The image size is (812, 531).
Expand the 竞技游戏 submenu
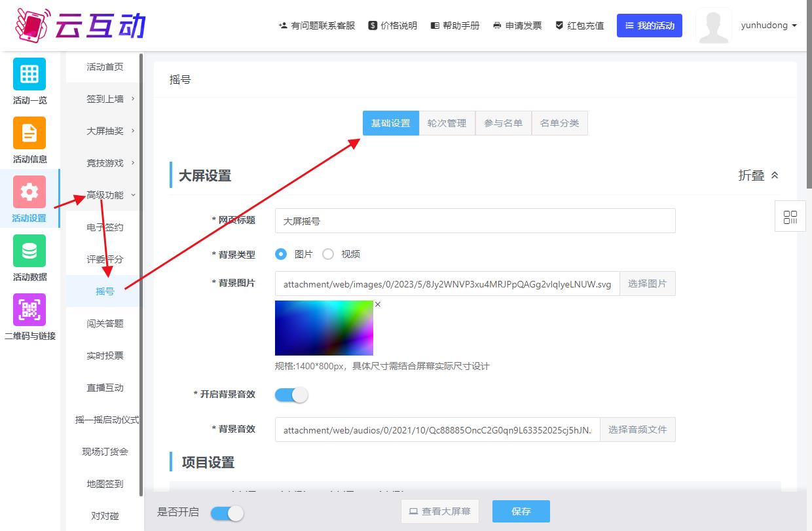point(105,163)
